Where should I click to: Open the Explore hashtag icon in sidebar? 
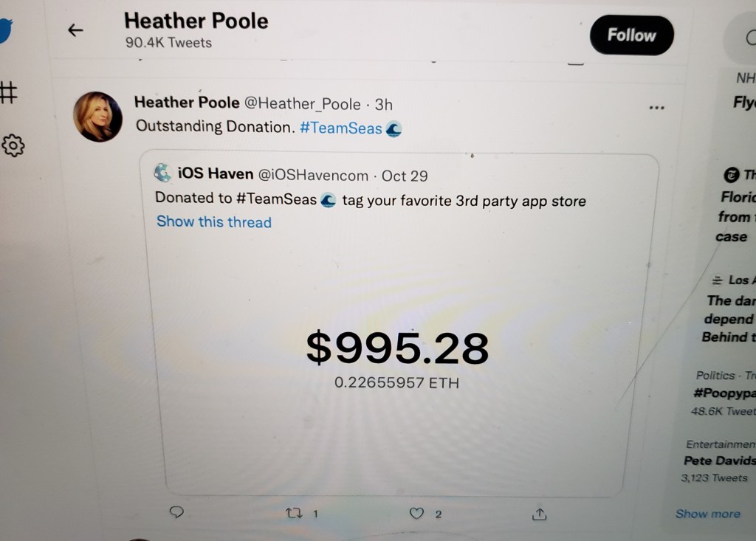pos(8,92)
